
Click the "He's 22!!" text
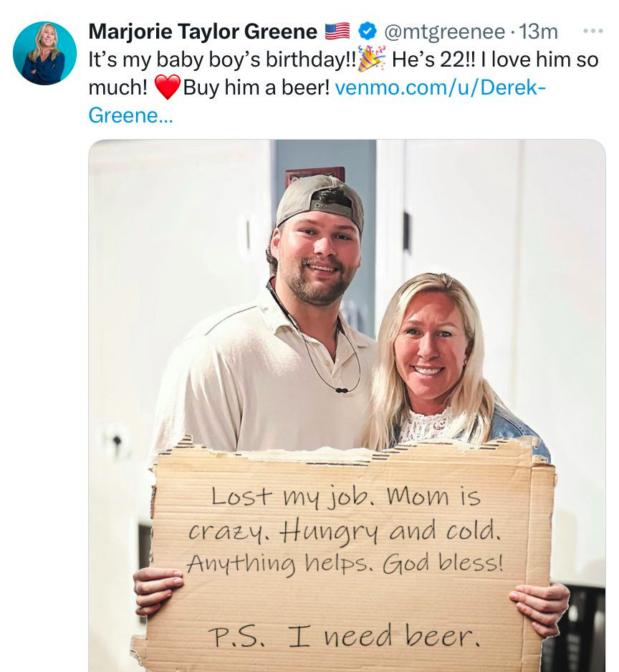click(x=433, y=59)
